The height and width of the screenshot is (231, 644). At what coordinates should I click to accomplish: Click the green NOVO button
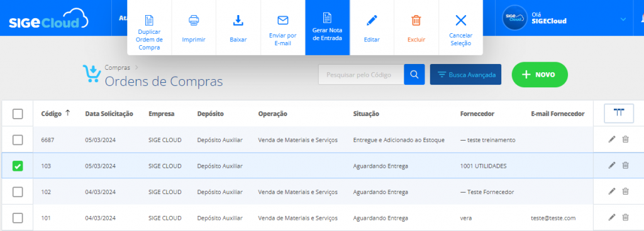[540, 75]
